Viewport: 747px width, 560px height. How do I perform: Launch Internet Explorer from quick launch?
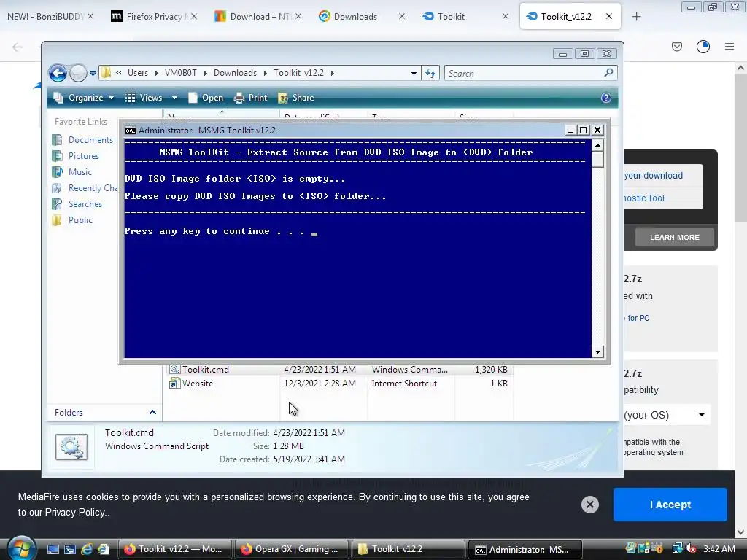pos(86,550)
